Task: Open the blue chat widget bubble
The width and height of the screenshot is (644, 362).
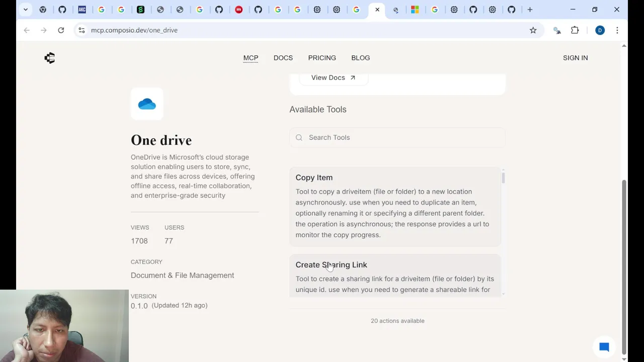Action: (x=604, y=347)
